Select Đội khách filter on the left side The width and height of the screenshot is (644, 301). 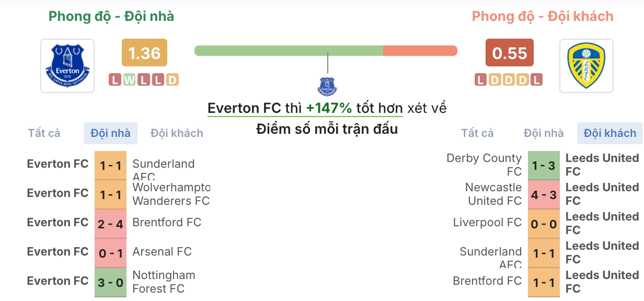point(177,133)
